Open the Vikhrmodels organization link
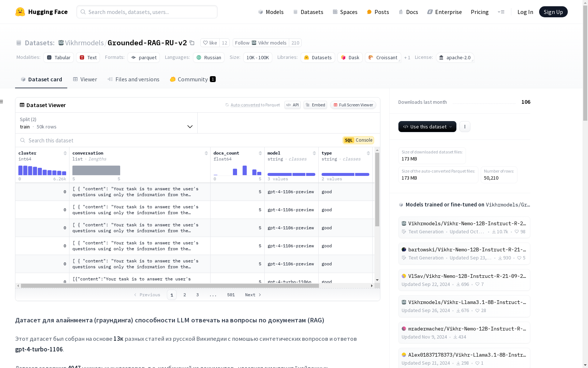The image size is (588, 368). click(84, 43)
